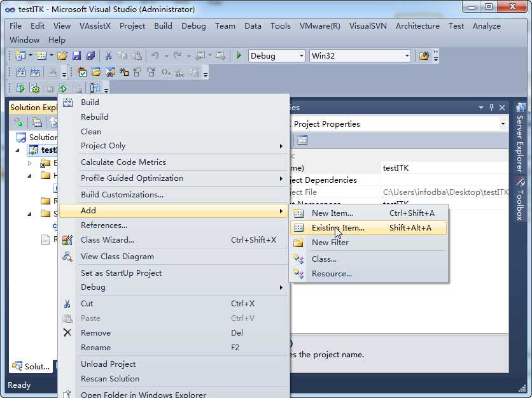
Task: Click the Property Pages icon in Properties panel
Action: 302,140
